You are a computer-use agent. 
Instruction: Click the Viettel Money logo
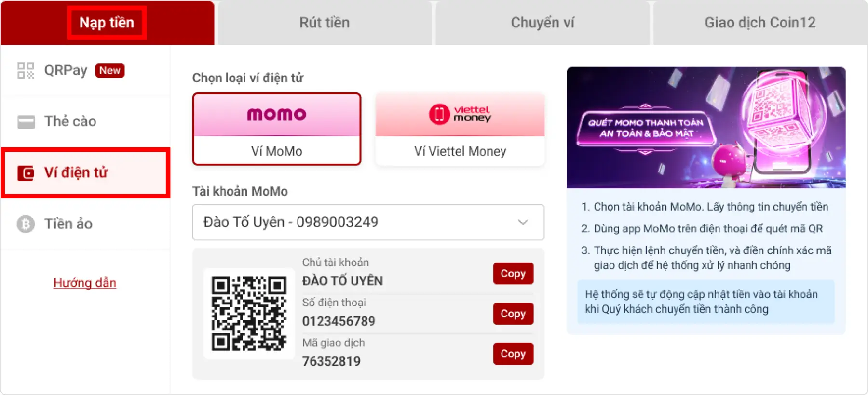point(460,114)
